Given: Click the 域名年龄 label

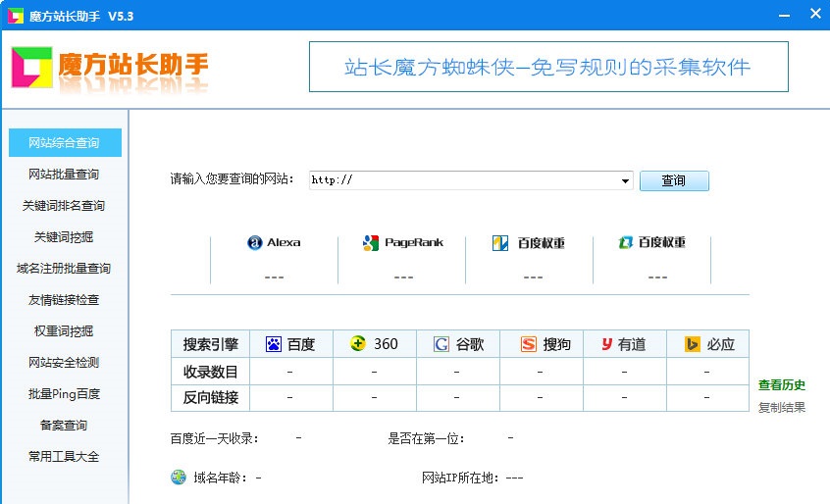Looking at the screenshot, I should 220,478.
